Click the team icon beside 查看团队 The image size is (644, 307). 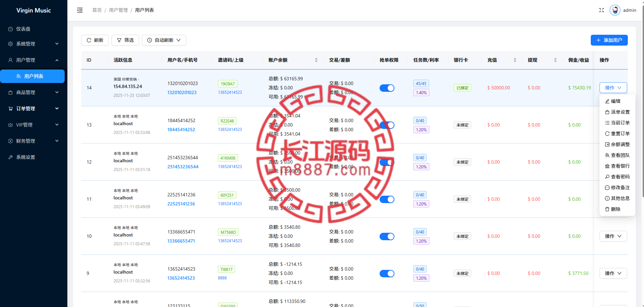(607, 155)
